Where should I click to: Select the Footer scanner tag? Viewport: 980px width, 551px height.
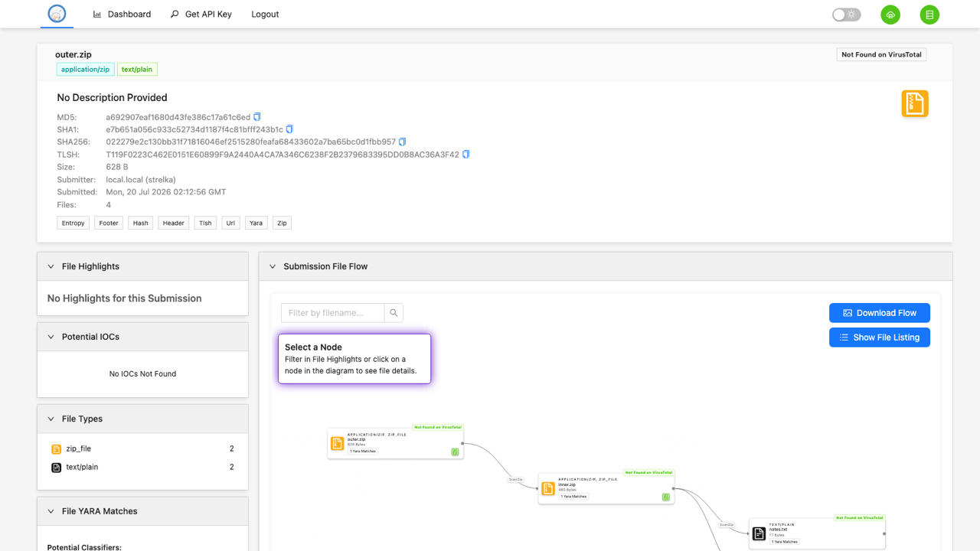click(x=109, y=223)
